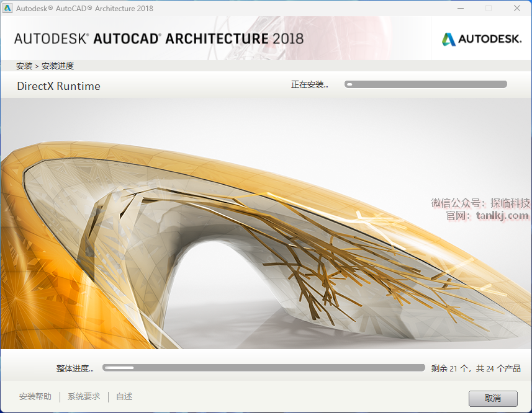The image size is (532, 413).
Task: Click the 整体进度 overall progress bar
Action: 264,368
